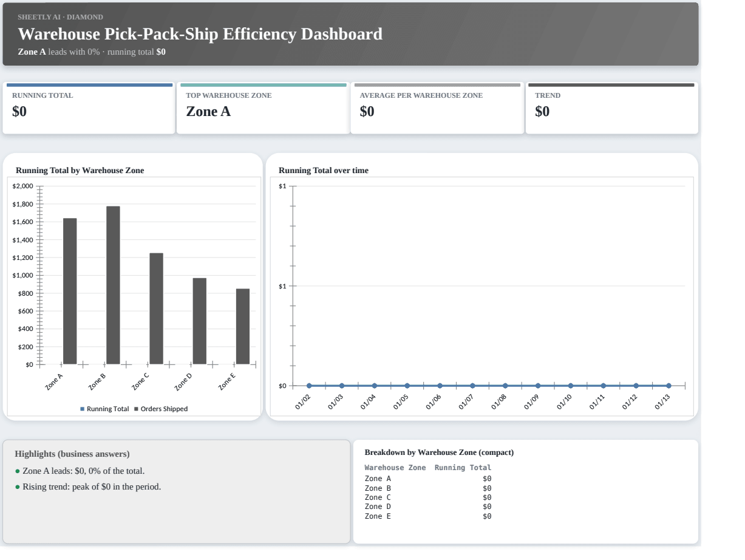Image resolution: width=745 pixels, height=560 pixels.
Task: Select the SHEETLY AI · DIAMOND label
Action: [x=60, y=17]
